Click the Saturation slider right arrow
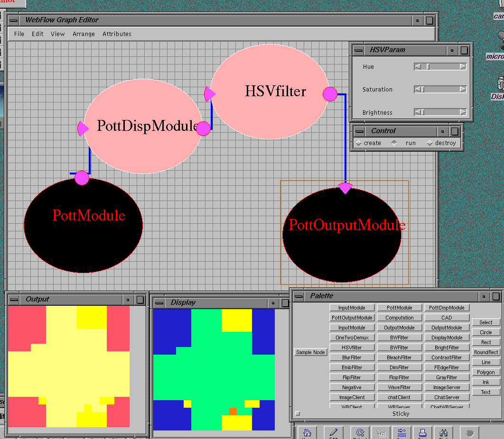This screenshot has height=439, width=504. (x=463, y=89)
